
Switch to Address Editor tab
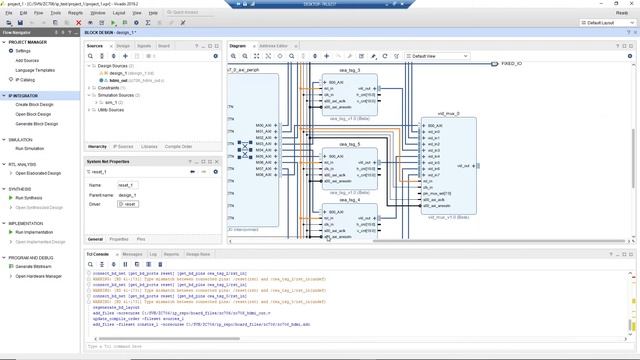click(273, 46)
